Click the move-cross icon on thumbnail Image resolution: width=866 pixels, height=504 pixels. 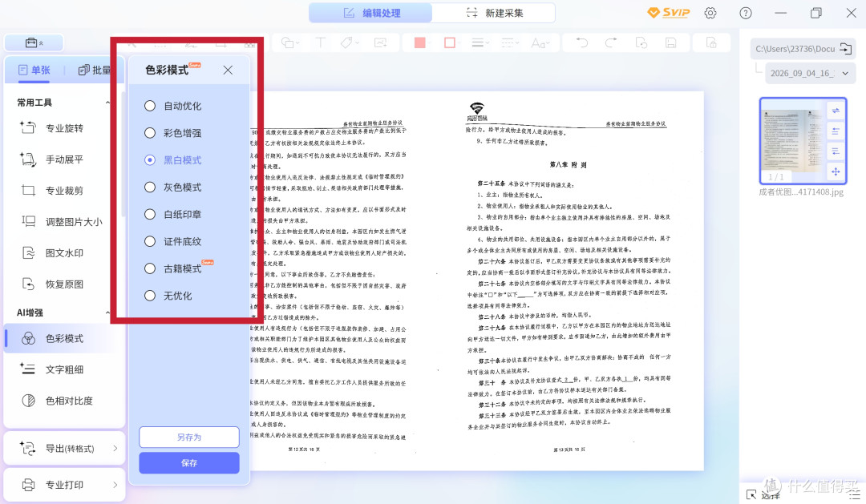[836, 171]
